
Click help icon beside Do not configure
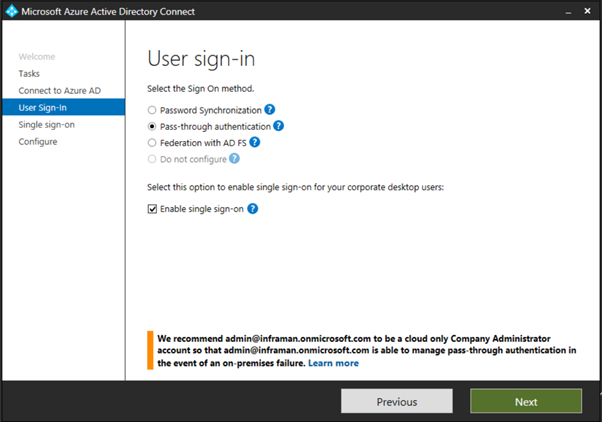tap(234, 158)
